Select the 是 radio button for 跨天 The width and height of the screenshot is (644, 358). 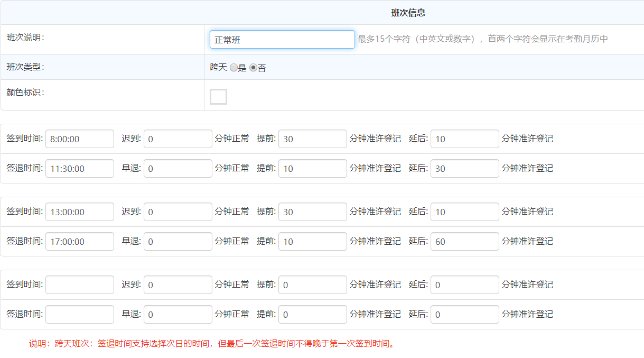coord(234,68)
